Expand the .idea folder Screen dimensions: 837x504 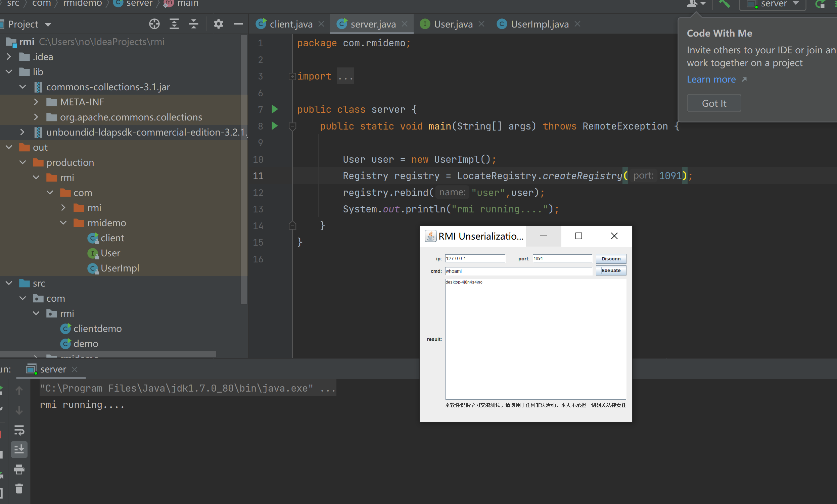(x=9, y=57)
